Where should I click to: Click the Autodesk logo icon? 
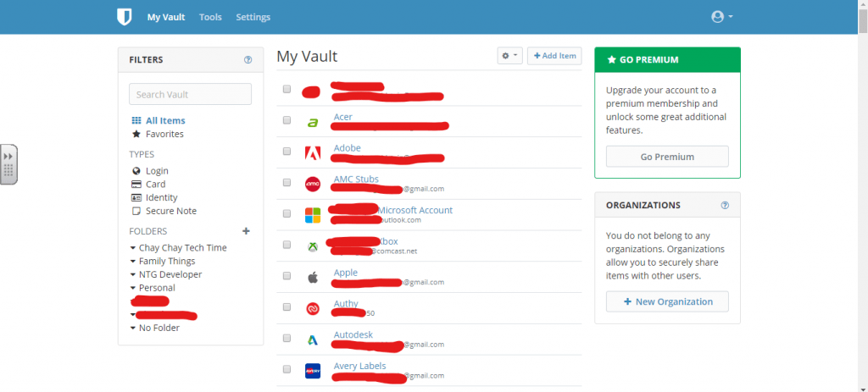(x=313, y=340)
